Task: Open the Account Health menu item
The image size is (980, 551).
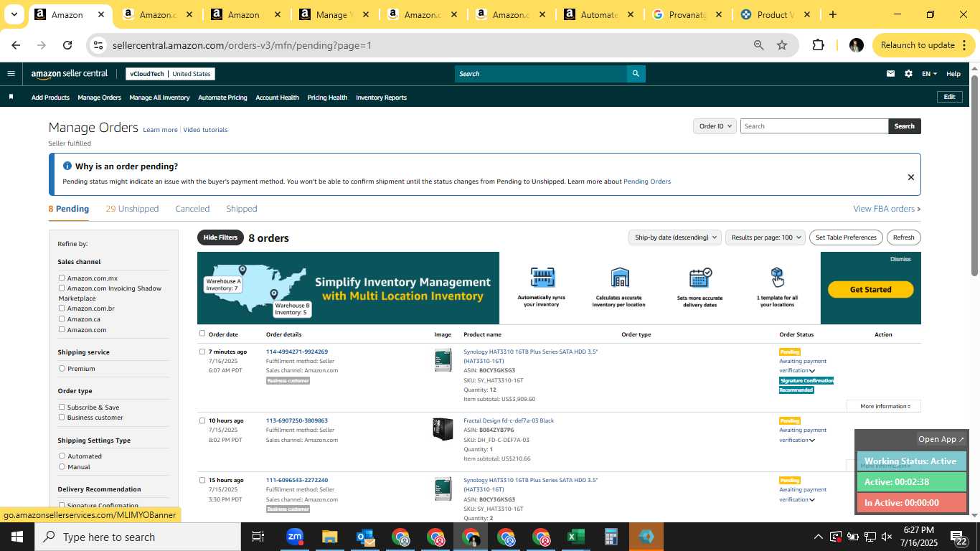Action: tap(277, 98)
